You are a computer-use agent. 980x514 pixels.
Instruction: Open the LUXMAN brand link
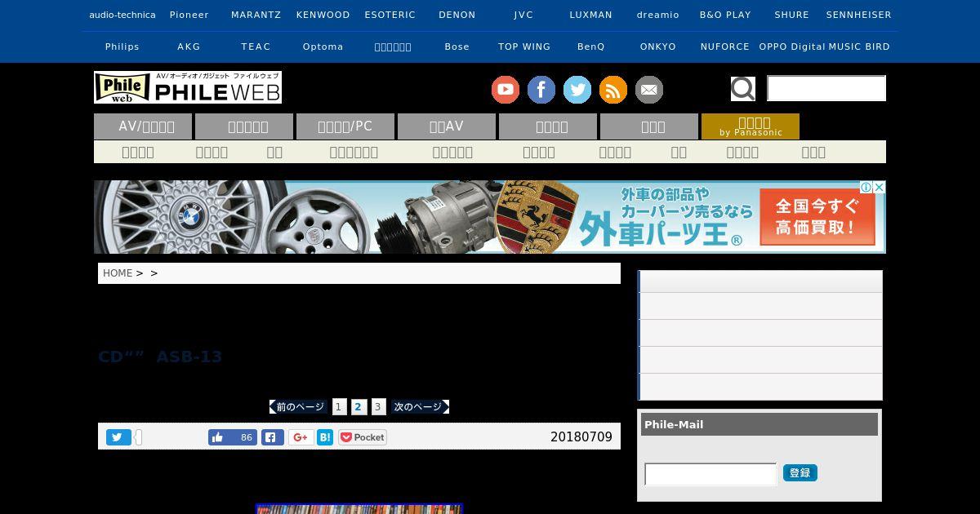591,15
